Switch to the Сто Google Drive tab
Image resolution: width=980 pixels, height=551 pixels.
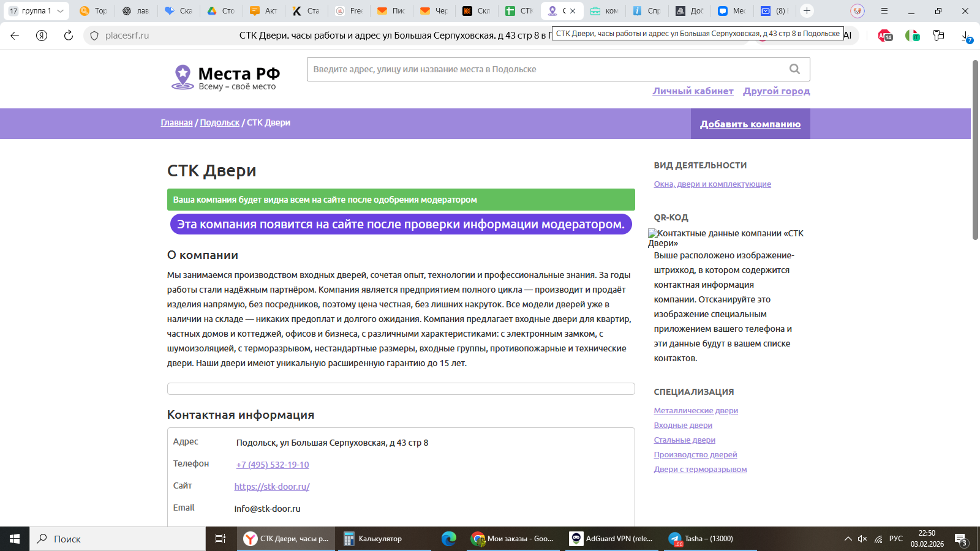[x=221, y=10]
